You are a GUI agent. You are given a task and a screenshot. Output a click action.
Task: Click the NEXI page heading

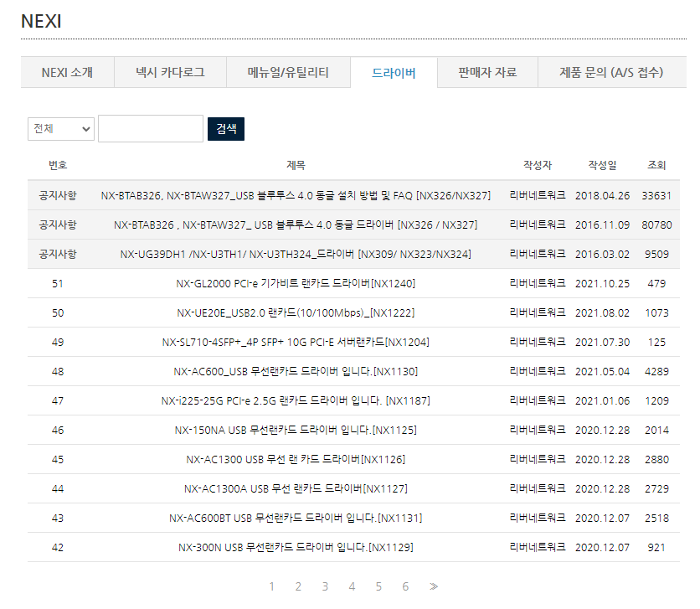point(41,22)
